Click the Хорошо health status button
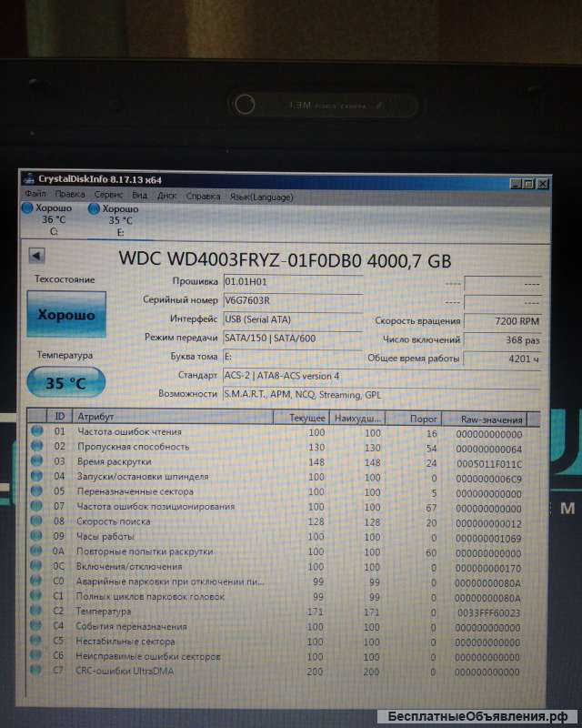Image resolution: width=582 pixels, height=728 pixels. tap(66, 314)
